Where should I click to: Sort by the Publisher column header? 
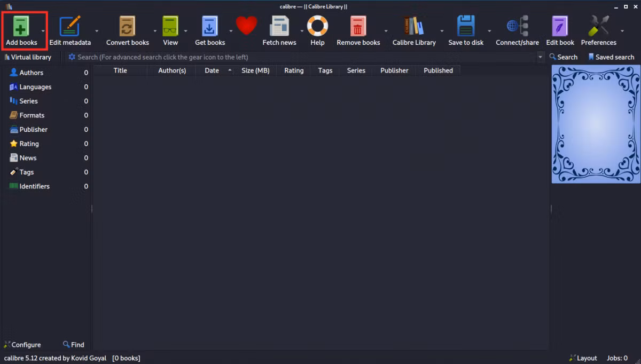click(394, 70)
